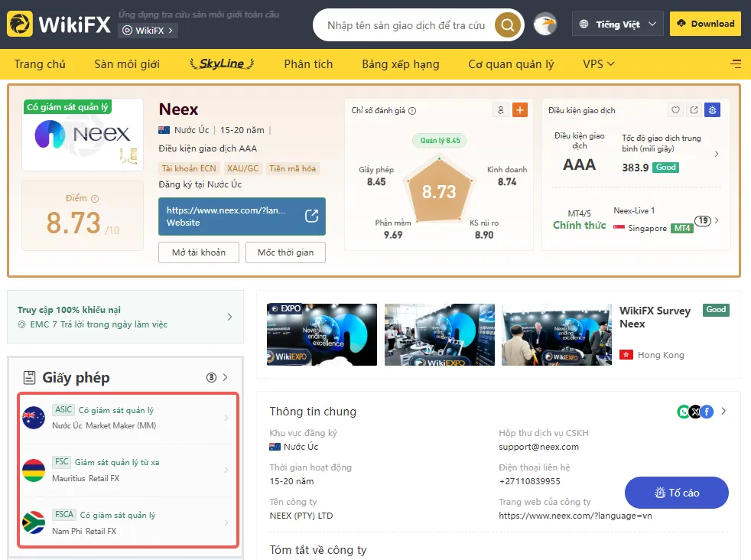The image size is (751, 560).
Task: Click the XAU/GC tag
Action: pyautogui.click(x=242, y=168)
